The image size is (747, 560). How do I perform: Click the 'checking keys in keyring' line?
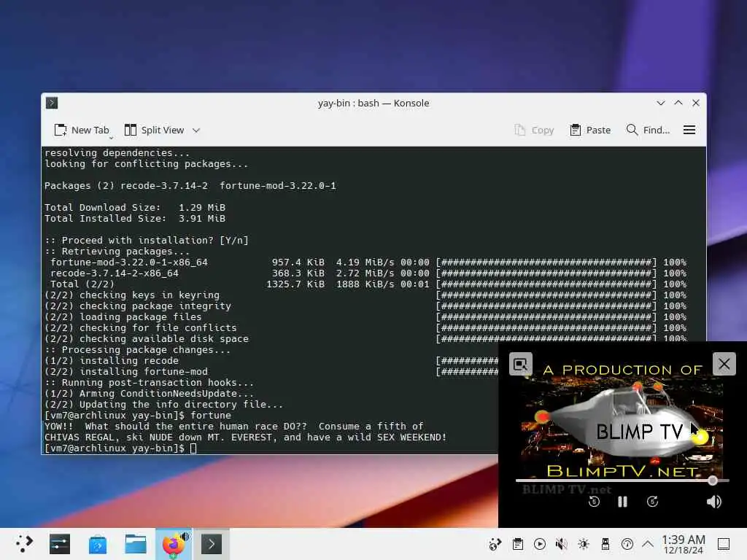tap(132, 295)
